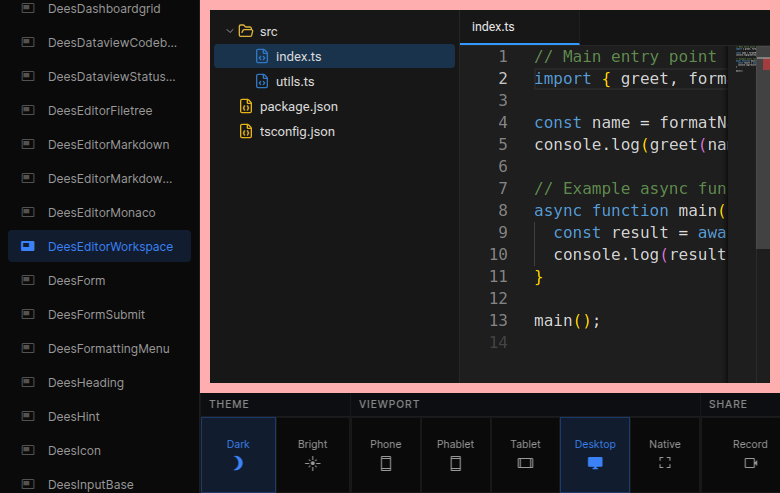Image resolution: width=780 pixels, height=493 pixels.
Task: Open utils.ts in the file tree
Action: (x=295, y=81)
